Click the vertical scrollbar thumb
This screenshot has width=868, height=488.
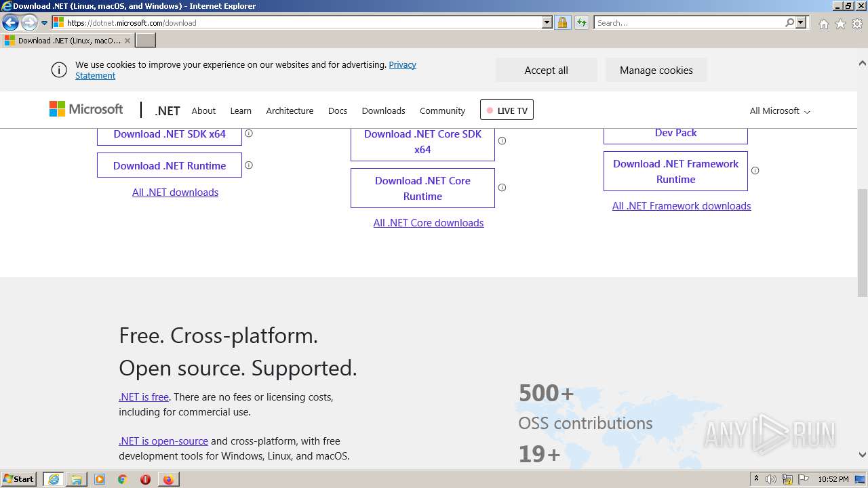point(863,243)
